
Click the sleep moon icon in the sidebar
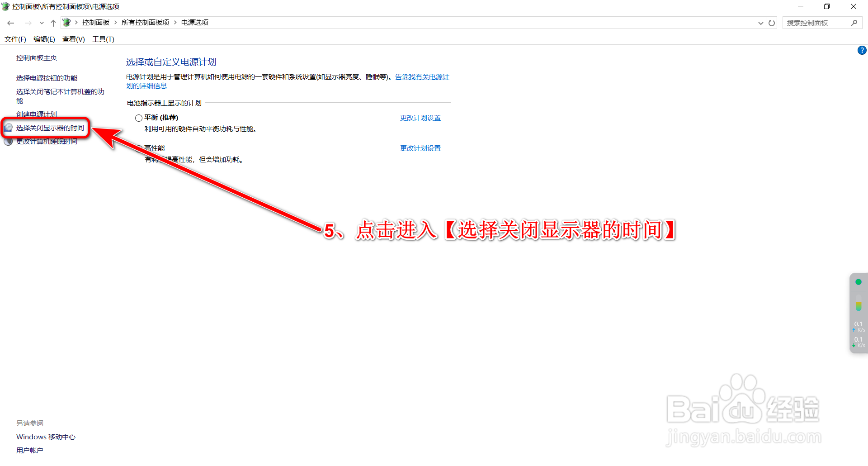(x=8, y=142)
